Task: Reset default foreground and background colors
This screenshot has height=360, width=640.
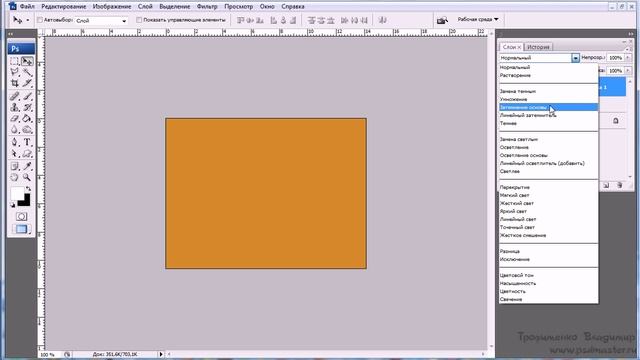Action: point(13,205)
